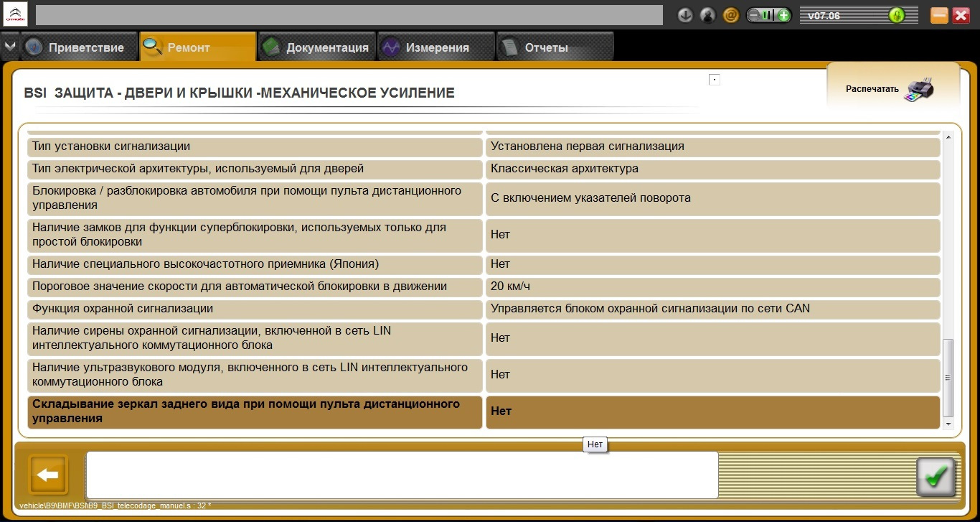Click the minus zoom-out button
This screenshot has width=980, height=522.
point(754,15)
